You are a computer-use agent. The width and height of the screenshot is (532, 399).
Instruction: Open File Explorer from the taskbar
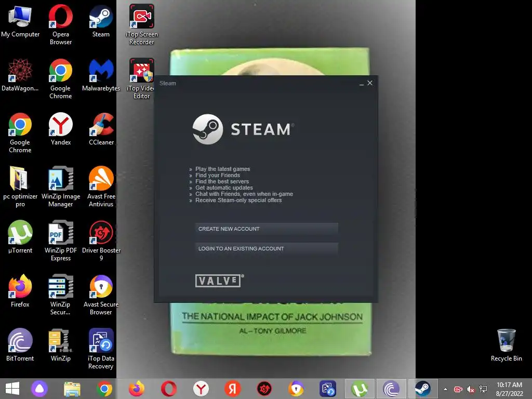coord(72,389)
